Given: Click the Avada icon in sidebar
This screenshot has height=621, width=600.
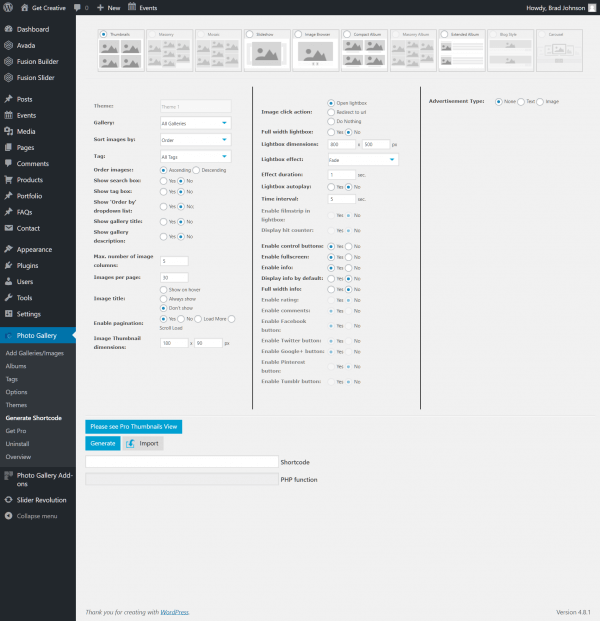Looking at the screenshot, I should point(8,45).
